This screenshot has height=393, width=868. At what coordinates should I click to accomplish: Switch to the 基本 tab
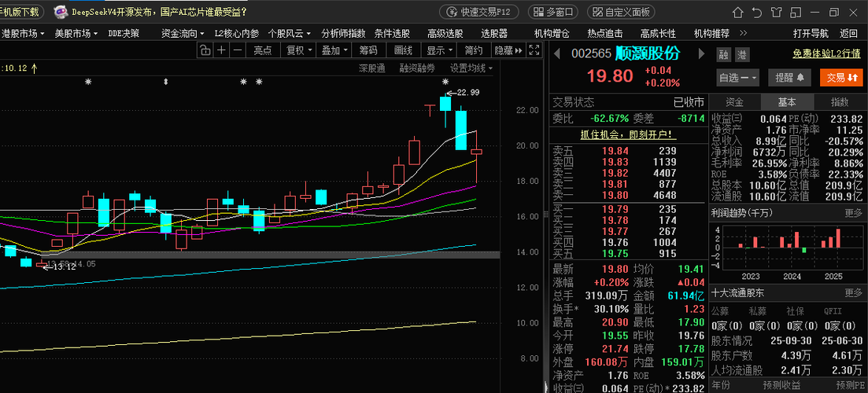[787, 102]
